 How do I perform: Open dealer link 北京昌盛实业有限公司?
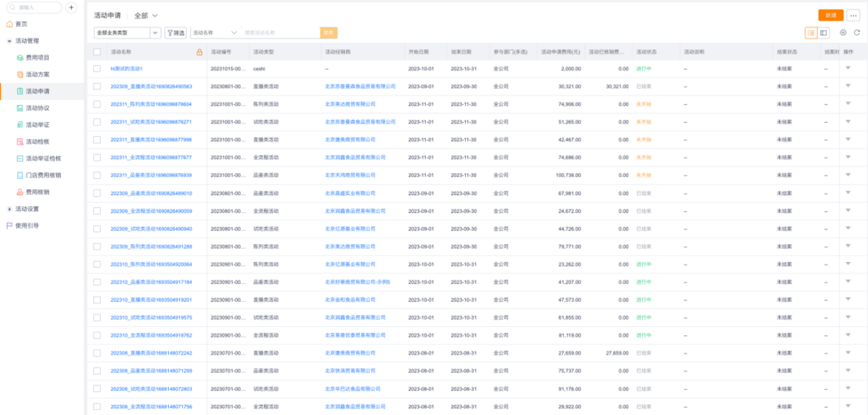(350, 193)
